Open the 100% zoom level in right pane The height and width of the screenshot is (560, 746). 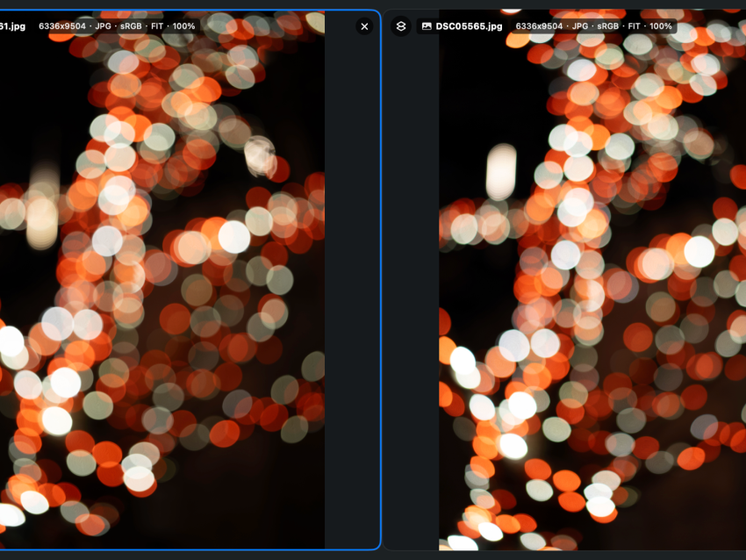click(661, 26)
